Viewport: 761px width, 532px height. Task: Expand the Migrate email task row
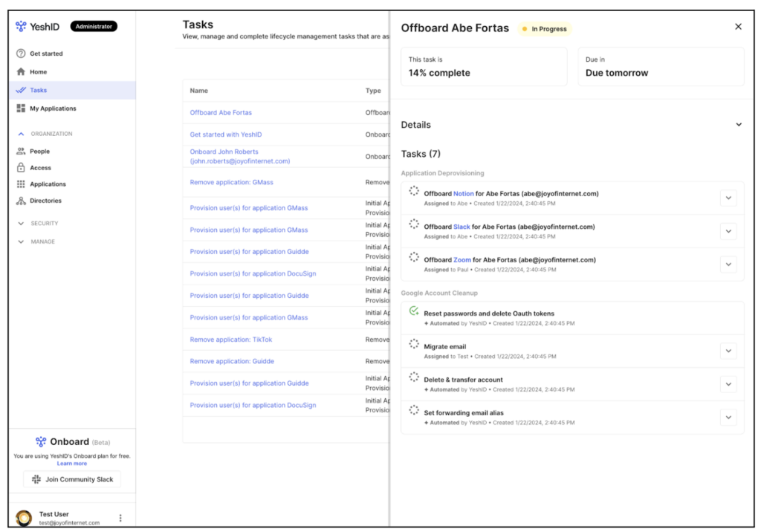[728, 351]
